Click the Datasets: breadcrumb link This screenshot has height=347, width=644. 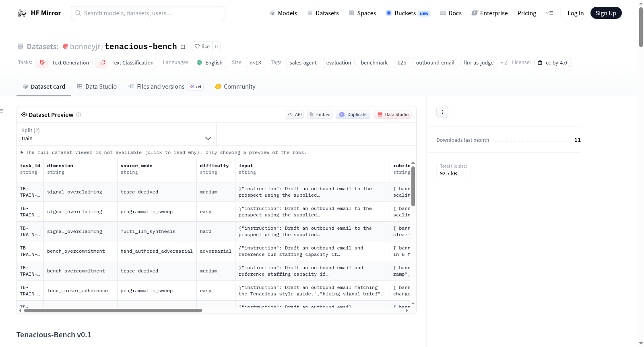click(43, 46)
